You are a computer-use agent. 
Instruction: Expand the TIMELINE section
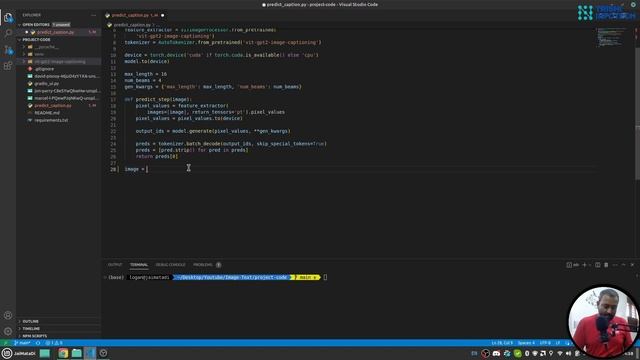[x=31, y=329]
